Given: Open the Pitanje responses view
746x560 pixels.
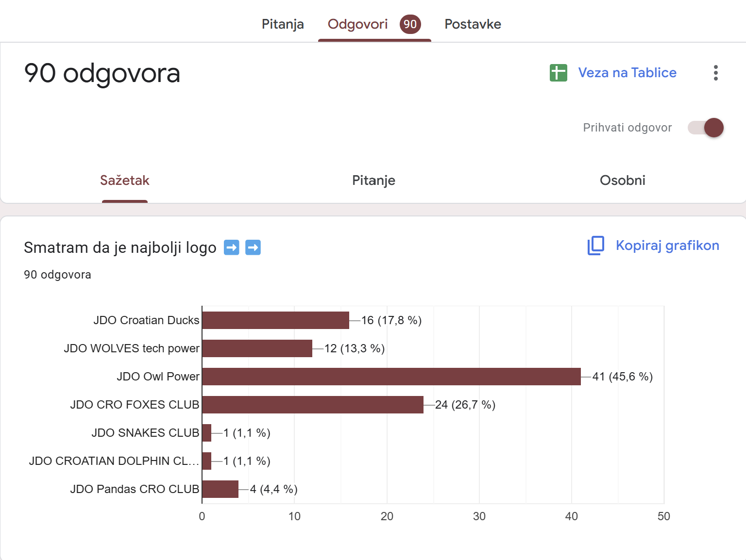Looking at the screenshot, I should [373, 181].
